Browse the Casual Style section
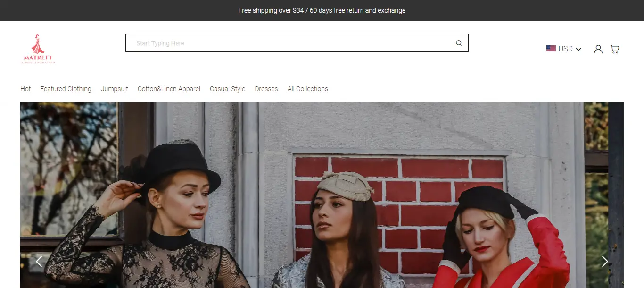Screen dimensions: 644x288 (x=227, y=89)
